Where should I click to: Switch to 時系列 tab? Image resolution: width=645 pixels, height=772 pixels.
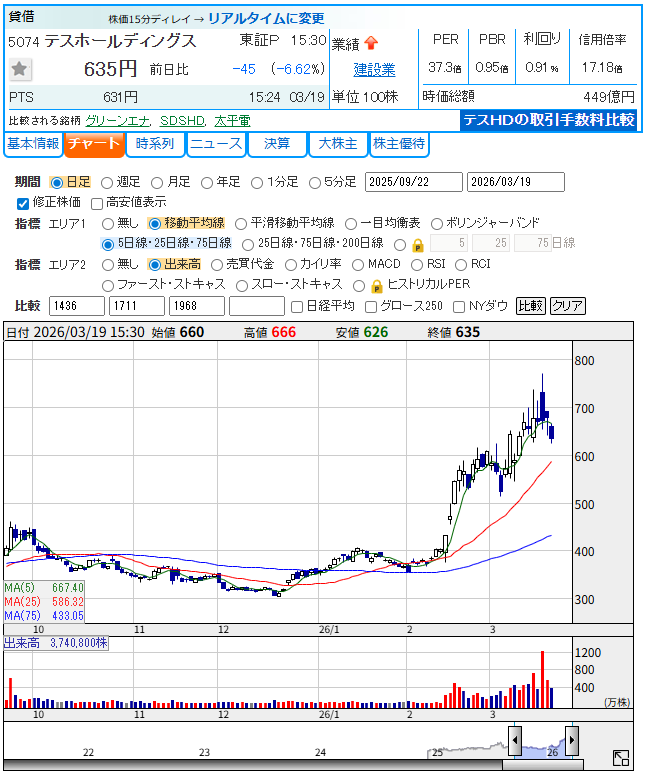155,144
